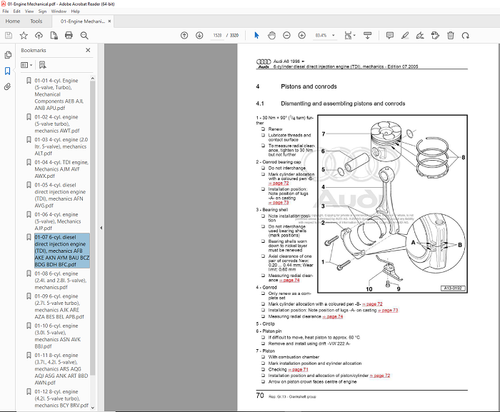
Task: Open bookmark 01-12 8-cyl. 4.2l turbo
Action: pyautogui.click(x=61, y=398)
